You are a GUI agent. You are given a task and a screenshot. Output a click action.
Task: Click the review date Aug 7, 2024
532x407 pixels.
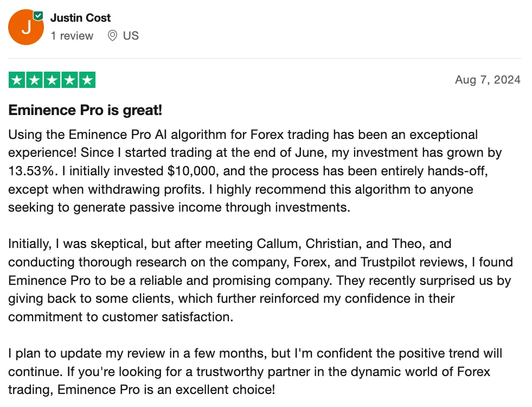tap(488, 80)
